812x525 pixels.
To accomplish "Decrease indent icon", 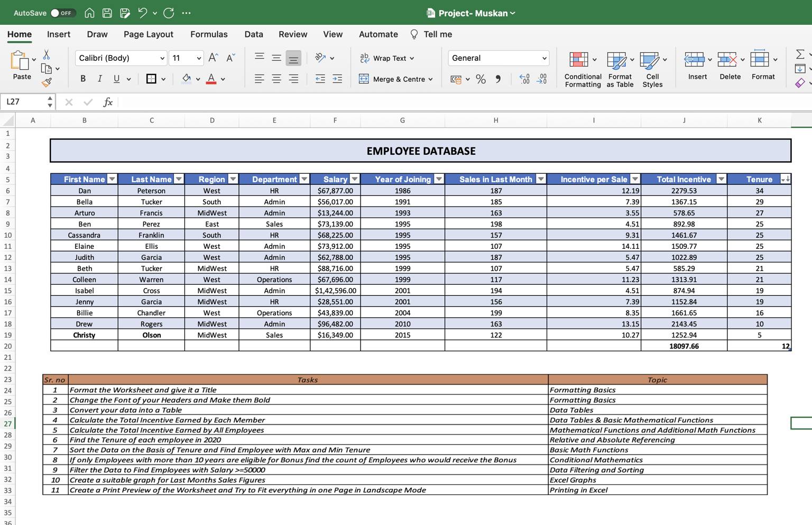I will 320,79.
